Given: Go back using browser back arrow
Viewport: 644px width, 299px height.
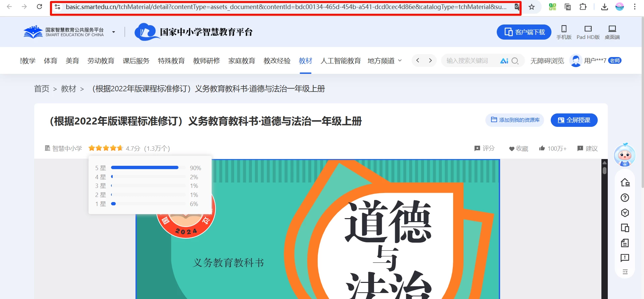Looking at the screenshot, I should [x=9, y=7].
